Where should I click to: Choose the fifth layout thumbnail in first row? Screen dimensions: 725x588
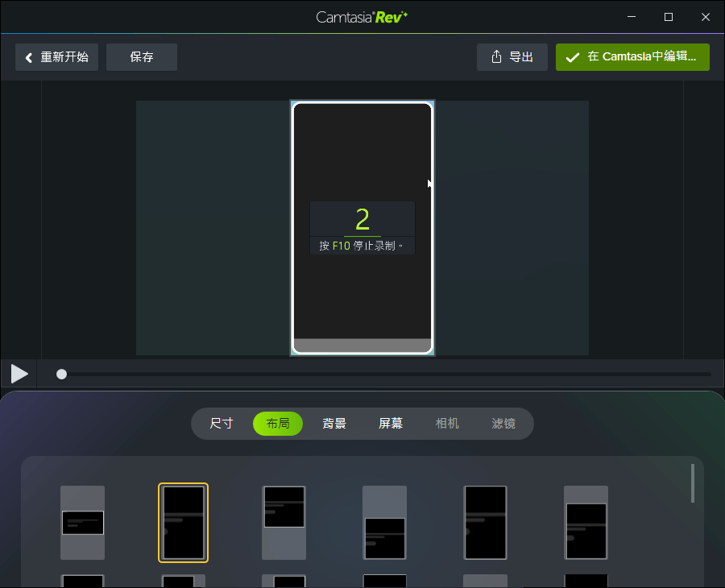tap(485, 523)
